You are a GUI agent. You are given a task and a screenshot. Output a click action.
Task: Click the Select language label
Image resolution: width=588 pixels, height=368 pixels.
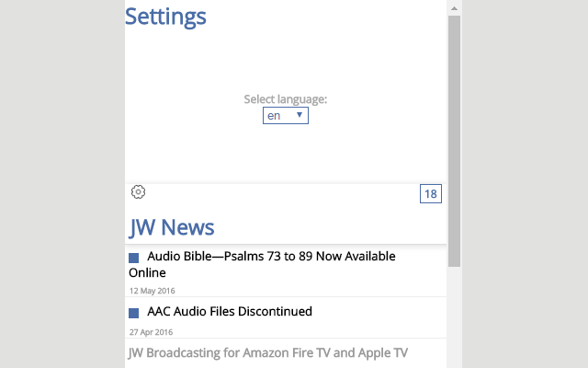(286, 99)
